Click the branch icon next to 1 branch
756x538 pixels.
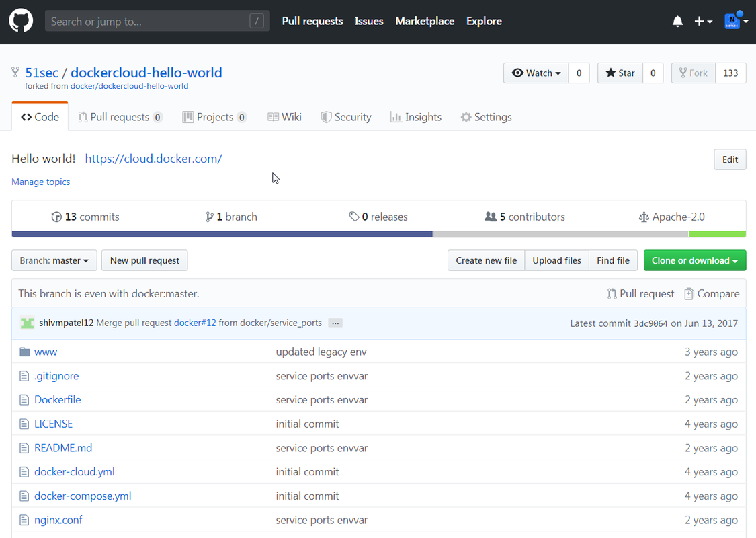pos(209,217)
